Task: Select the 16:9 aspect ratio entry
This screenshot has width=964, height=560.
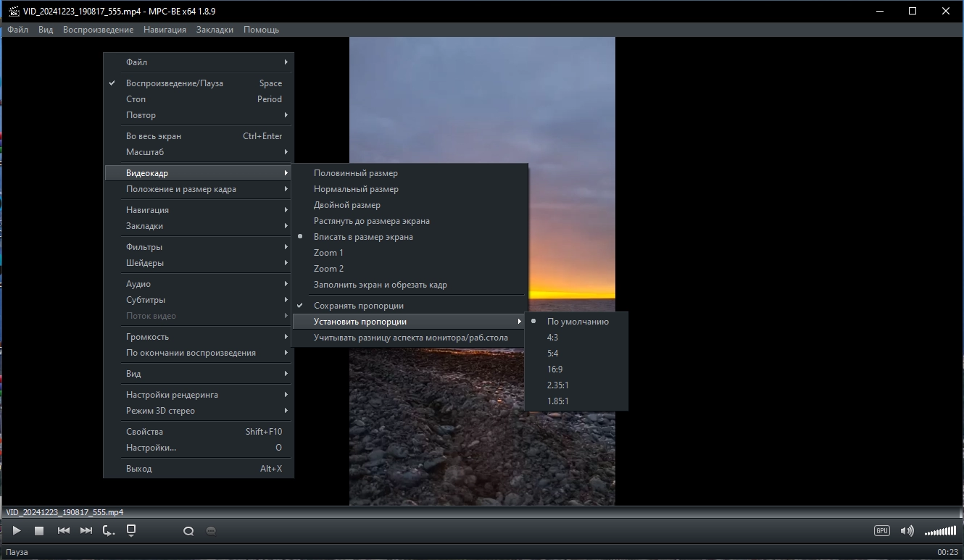Action: [x=555, y=369]
